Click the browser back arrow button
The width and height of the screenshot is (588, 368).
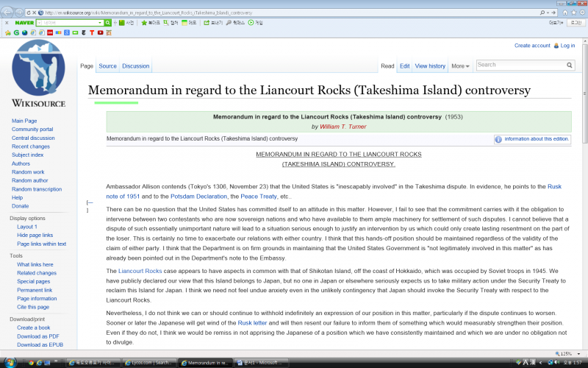9,13
